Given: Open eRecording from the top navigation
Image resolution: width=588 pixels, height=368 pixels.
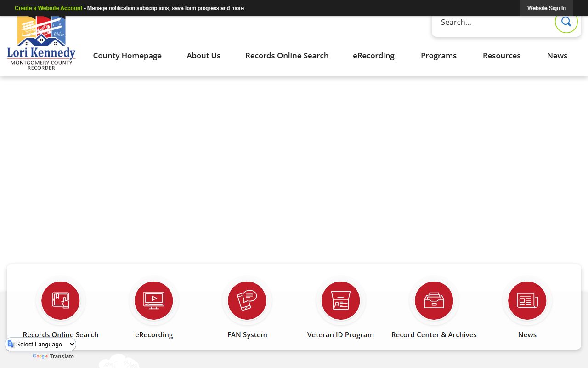Looking at the screenshot, I should pyautogui.click(x=373, y=56).
